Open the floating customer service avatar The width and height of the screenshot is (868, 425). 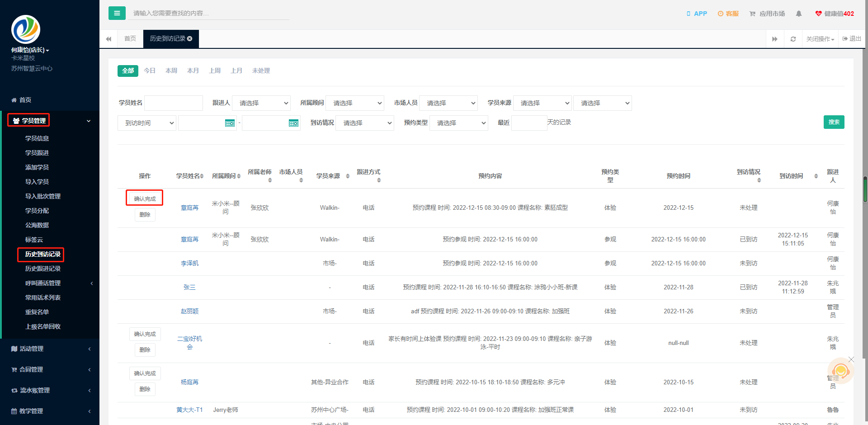click(840, 371)
